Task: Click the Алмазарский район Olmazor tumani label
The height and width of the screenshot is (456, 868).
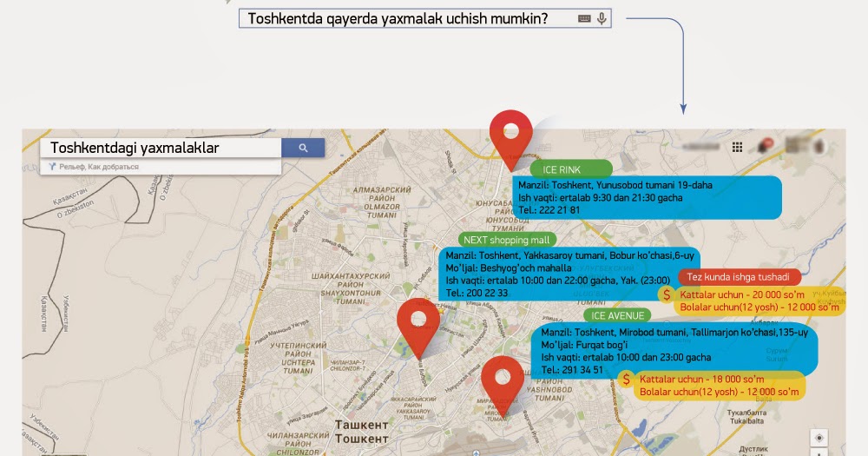Action: (x=382, y=202)
